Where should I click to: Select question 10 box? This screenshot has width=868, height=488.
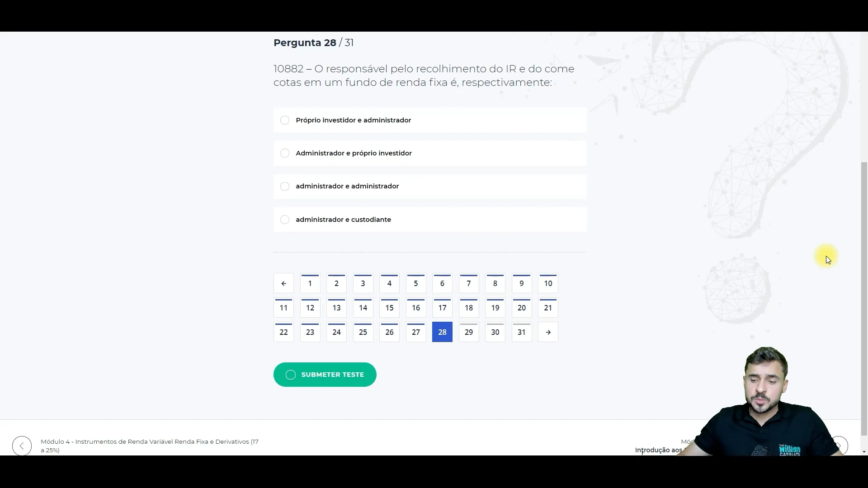548,283
